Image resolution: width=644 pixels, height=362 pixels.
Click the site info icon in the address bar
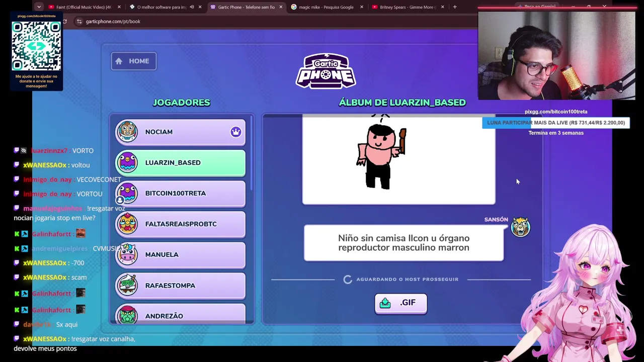point(79,21)
